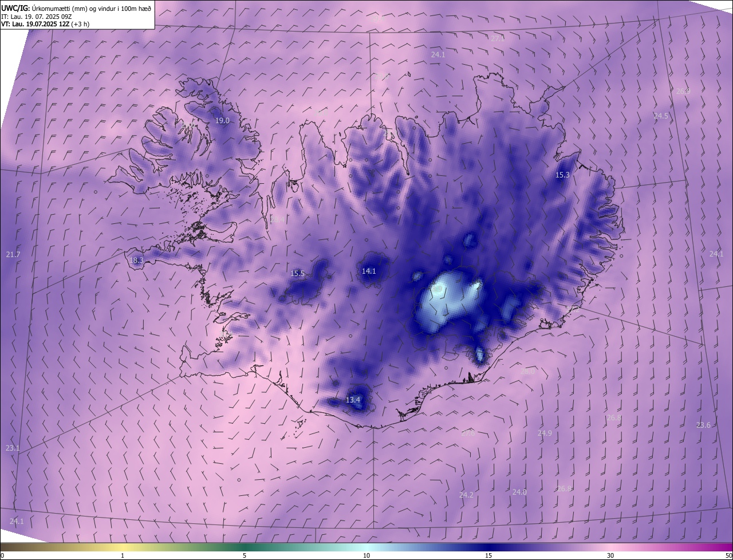Click the 24.0 value label on the map

coord(519,492)
